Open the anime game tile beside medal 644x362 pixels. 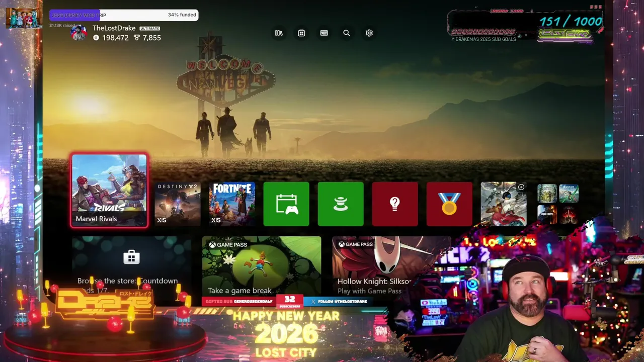click(x=504, y=204)
